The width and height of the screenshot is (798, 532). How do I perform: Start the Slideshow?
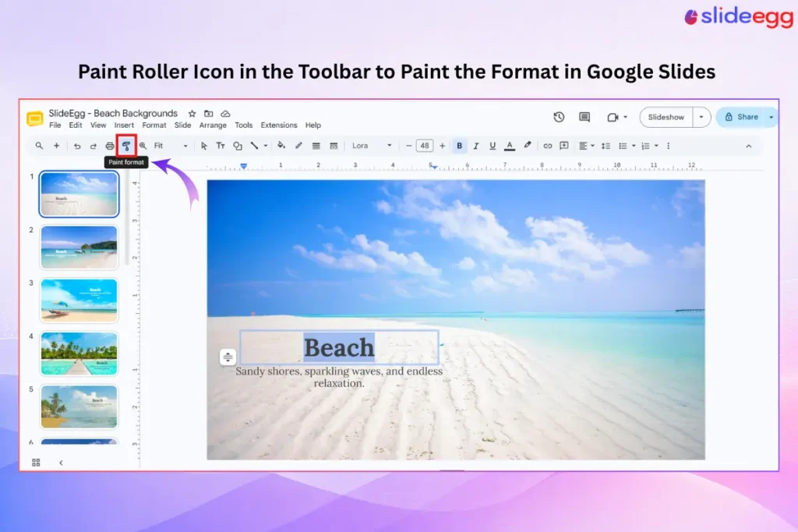pos(666,117)
